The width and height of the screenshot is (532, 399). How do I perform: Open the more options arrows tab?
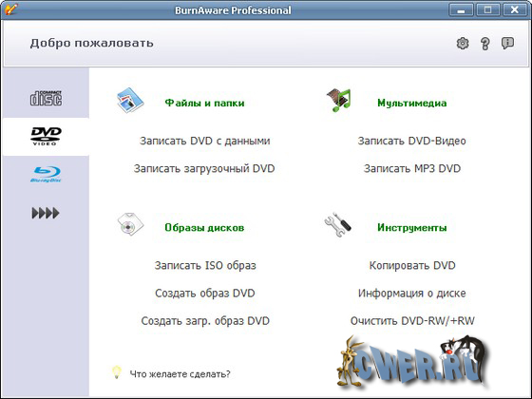[x=46, y=213]
